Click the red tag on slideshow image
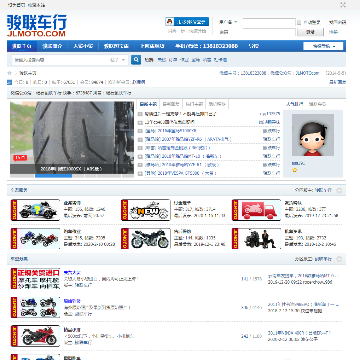The width and height of the screenshot is (360, 360). tap(20, 158)
